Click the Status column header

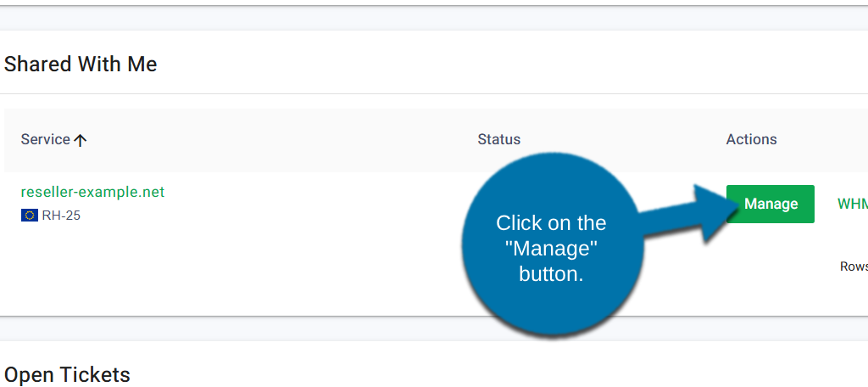(x=498, y=139)
